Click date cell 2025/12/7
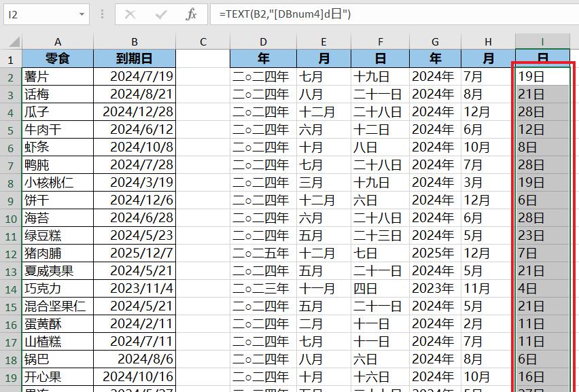The image size is (579, 392). (x=135, y=253)
